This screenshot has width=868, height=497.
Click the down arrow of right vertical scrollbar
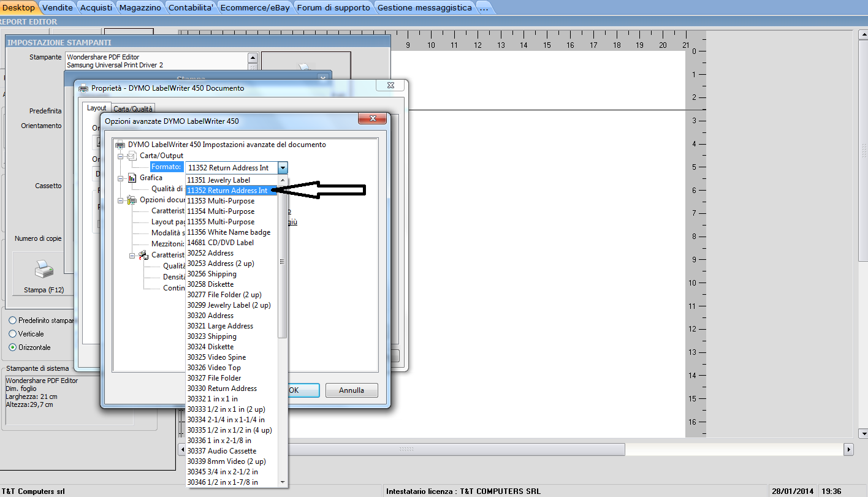(862, 433)
